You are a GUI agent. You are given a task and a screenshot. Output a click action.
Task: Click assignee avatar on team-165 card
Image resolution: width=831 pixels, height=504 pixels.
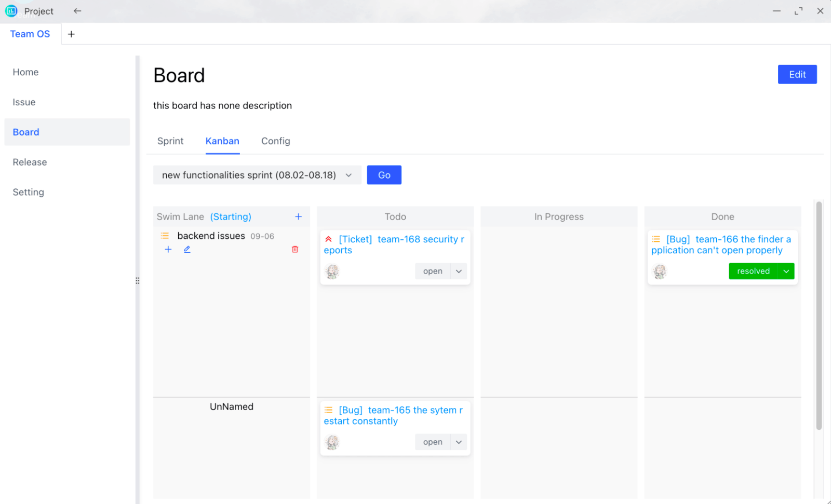pos(332,442)
